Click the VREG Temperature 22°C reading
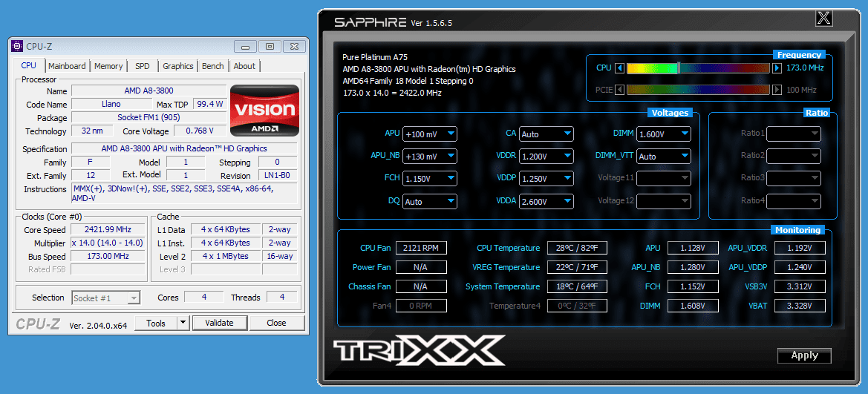 (x=577, y=267)
